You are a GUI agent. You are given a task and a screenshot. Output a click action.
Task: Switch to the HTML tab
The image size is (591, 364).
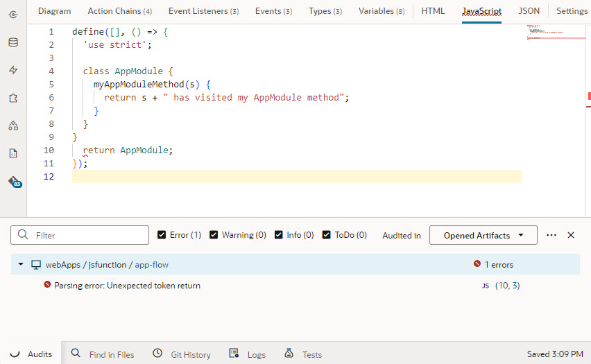pos(433,11)
